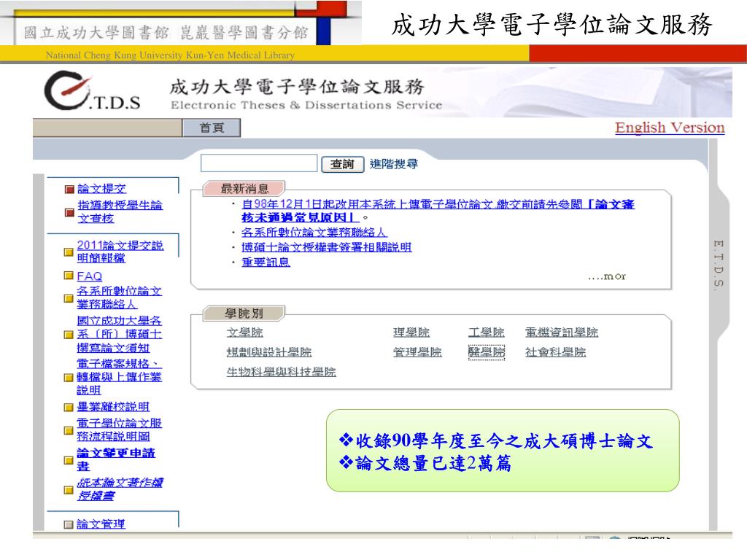
Task: Open 論文管理 sidebar link
Action: click(101, 524)
